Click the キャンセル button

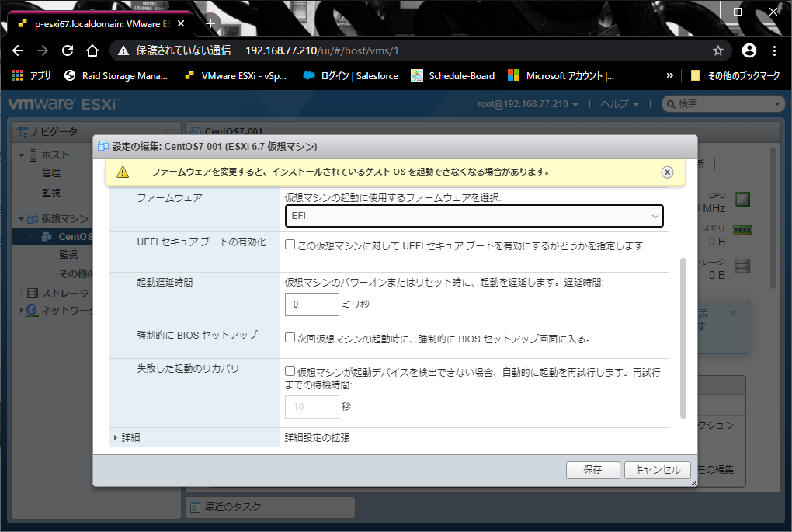pos(657,470)
